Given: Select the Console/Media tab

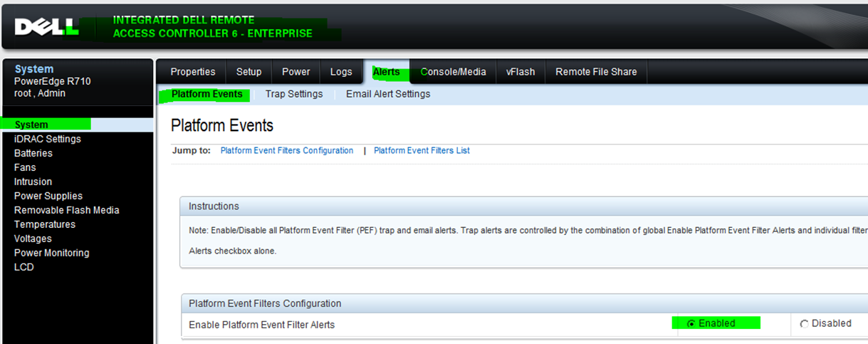Looking at the screenshot, I should tap(453, 72).
